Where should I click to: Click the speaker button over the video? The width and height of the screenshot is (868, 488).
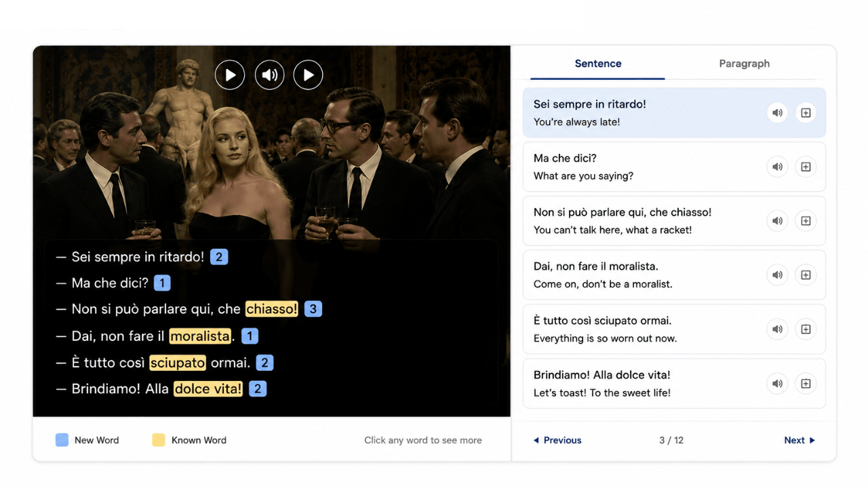pyautogui.click(x=269, y=75)
